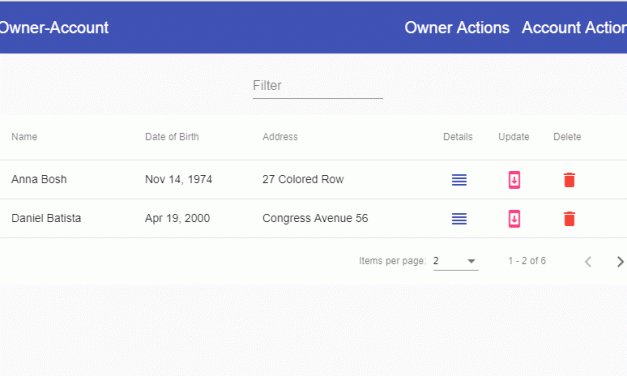Open details for Daniel Batista
627x376 pixels.
459,219
